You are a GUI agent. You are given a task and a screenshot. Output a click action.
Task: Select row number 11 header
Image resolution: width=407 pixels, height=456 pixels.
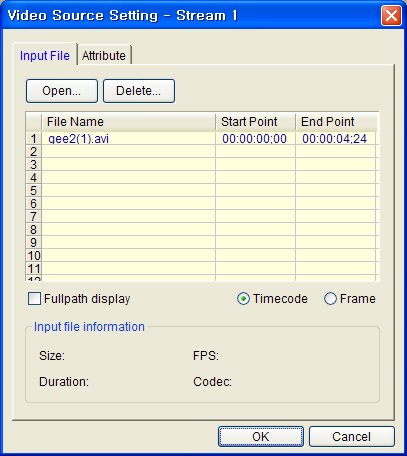point(34,268)
